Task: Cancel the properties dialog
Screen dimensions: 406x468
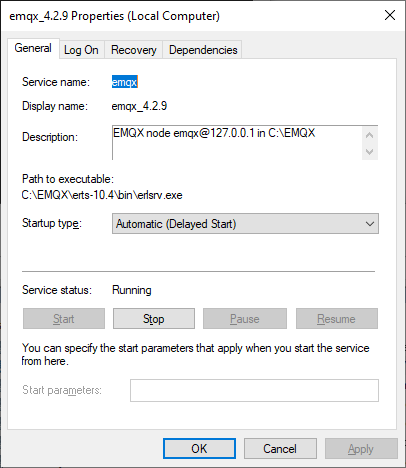Action: (280, 449)
